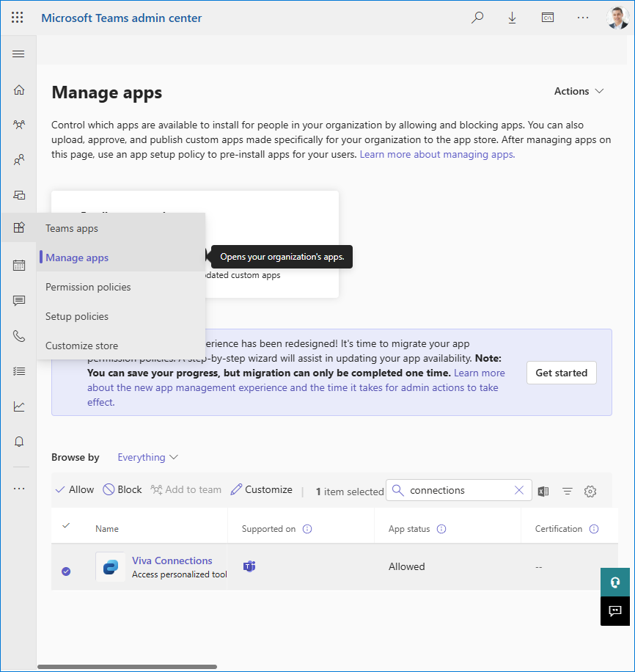Screen dimensions: 635x672
Task: Click the Allowed status cell
Action: (407, 566)
